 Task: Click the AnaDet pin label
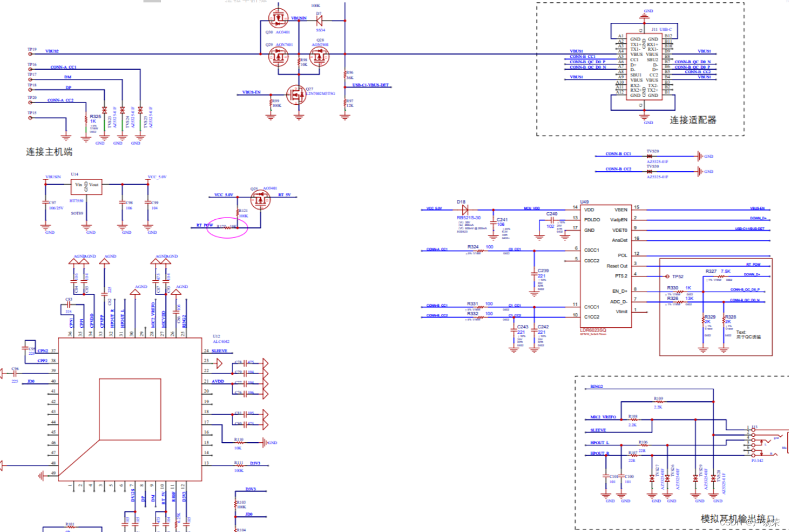pos(618,240)
